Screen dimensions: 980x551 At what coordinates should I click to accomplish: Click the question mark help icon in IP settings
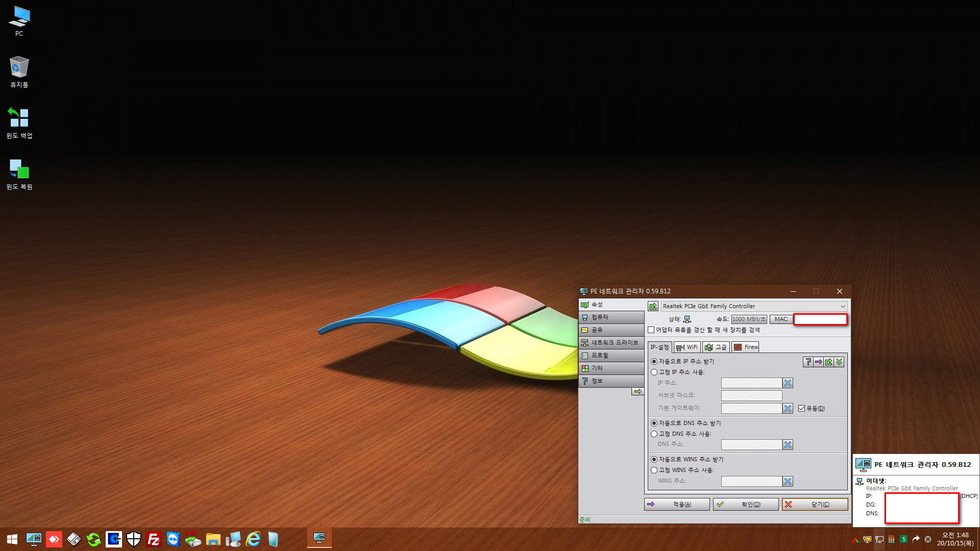point(808,362)
